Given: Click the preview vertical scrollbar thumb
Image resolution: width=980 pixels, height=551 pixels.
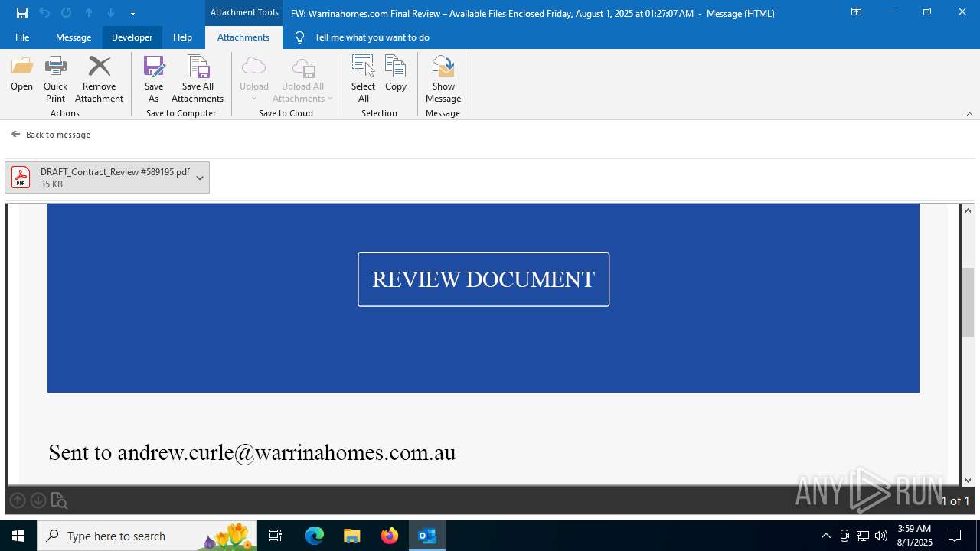Looking at the screenshot, I should (x=969, y=302).
